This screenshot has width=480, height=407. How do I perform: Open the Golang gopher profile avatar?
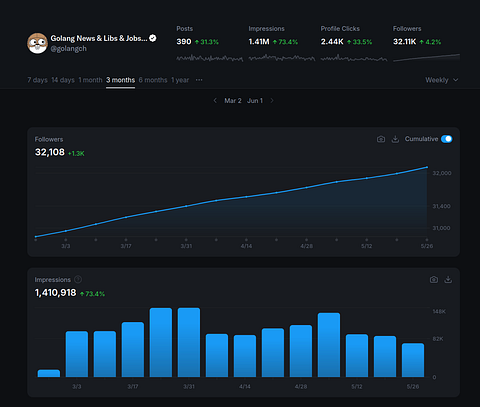point(37,43)
